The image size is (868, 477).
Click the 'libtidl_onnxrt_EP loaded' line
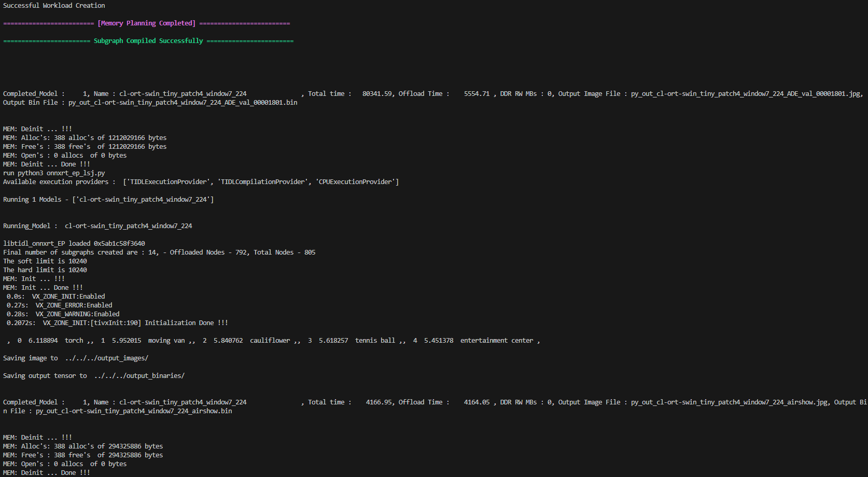tap(74, 244)
